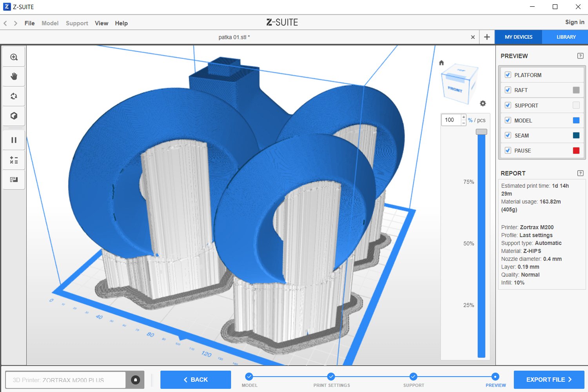Open Preview panel help icon
The image size is (588, 392).
tap(581, 56)
